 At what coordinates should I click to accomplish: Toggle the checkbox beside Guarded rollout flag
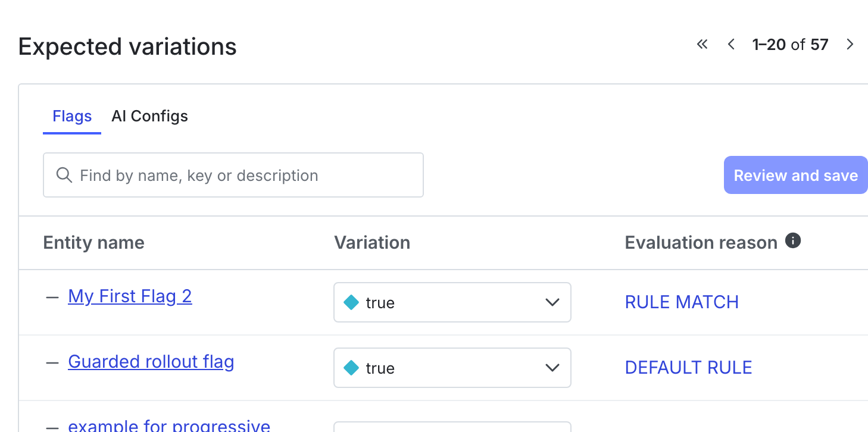[52, 362]
